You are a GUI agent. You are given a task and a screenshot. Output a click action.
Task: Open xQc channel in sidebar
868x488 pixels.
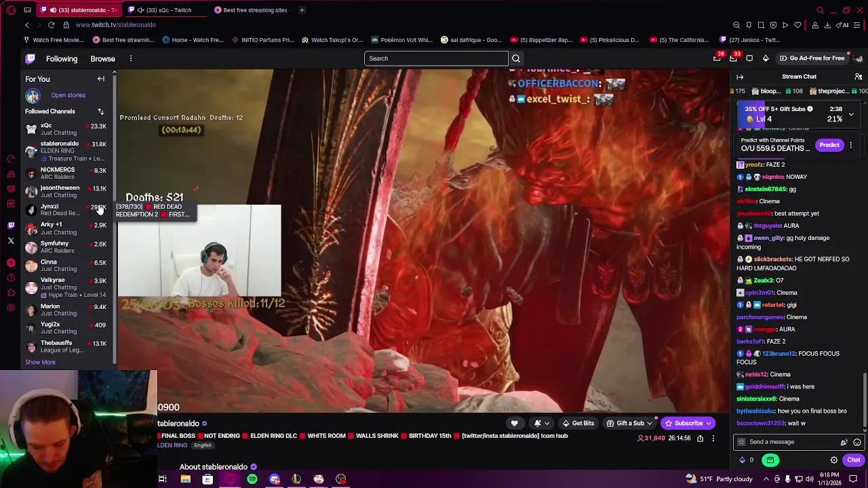(66, 129)
